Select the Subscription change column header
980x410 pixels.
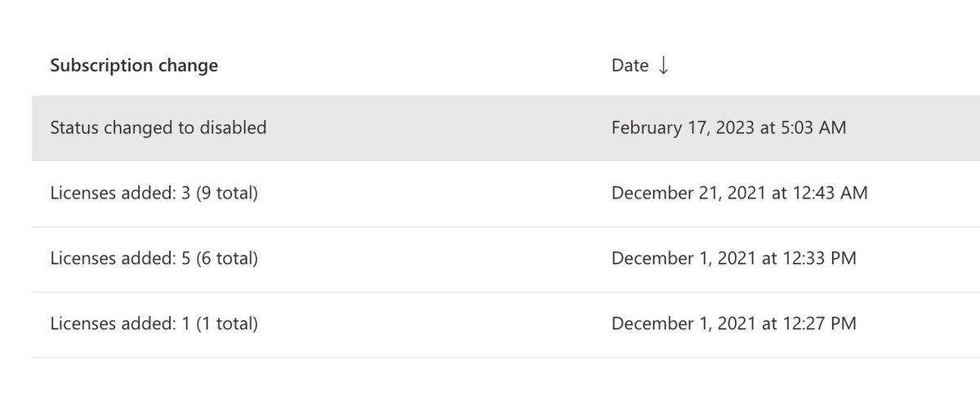pyautogui.click(x=134, y=65)
